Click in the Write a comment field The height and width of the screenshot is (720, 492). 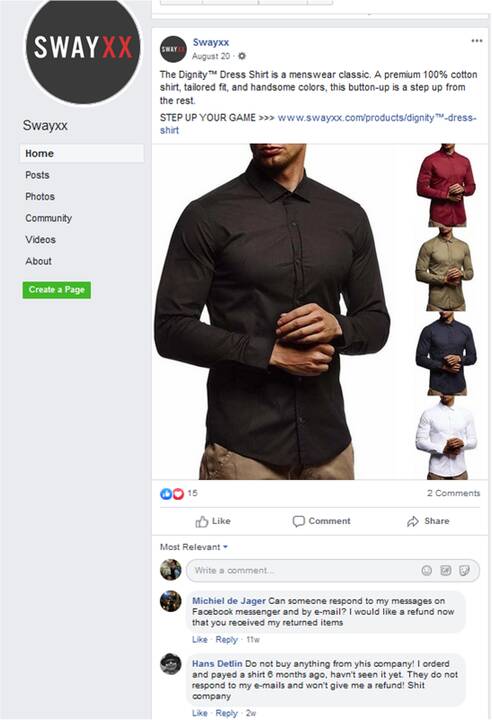(333, 570)
